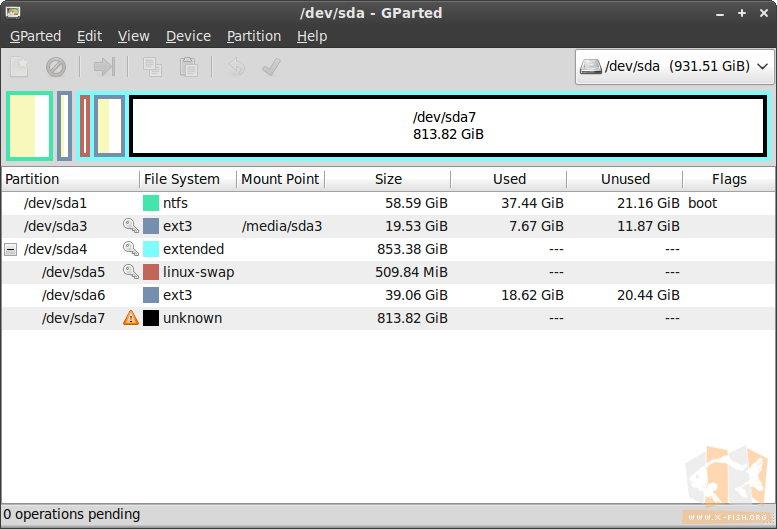
Task: Minimize the GParted window
Action: 720,13
